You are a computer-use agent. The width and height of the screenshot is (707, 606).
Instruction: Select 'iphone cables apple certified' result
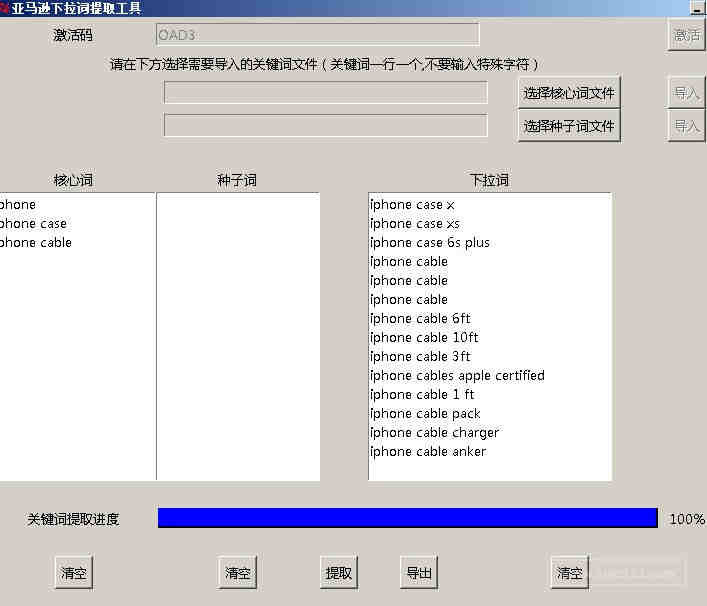point(457,375)
